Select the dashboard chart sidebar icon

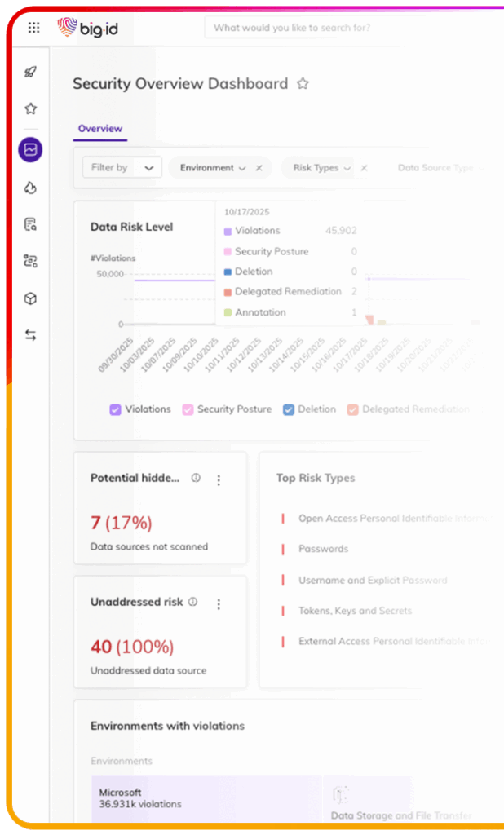point(30,150)
